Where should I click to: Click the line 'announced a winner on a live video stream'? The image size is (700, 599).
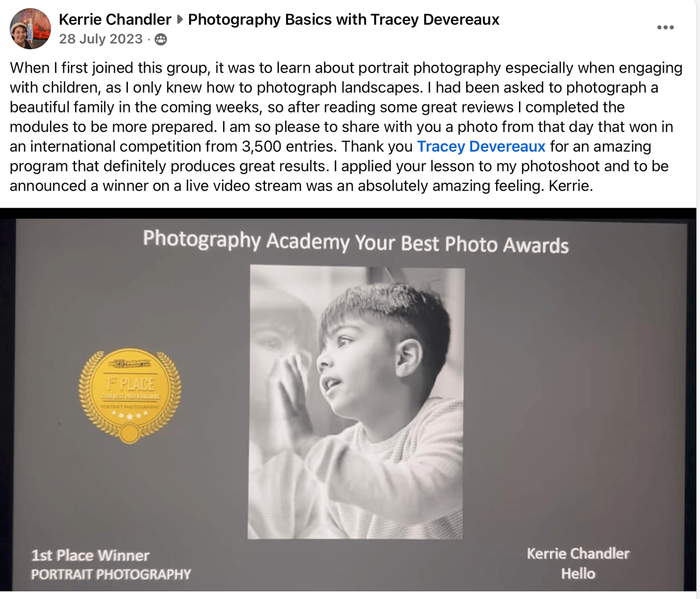(301, 186)
